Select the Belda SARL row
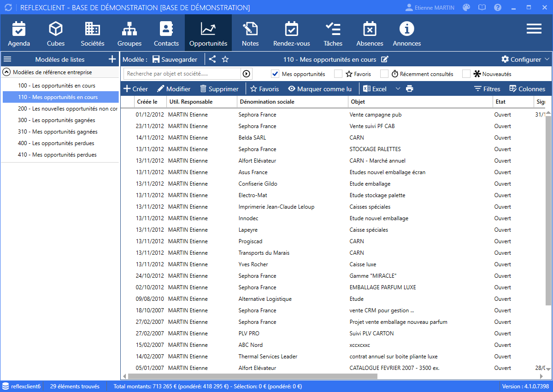Viewport: 553px width, 392px height. tap(333, 137)
